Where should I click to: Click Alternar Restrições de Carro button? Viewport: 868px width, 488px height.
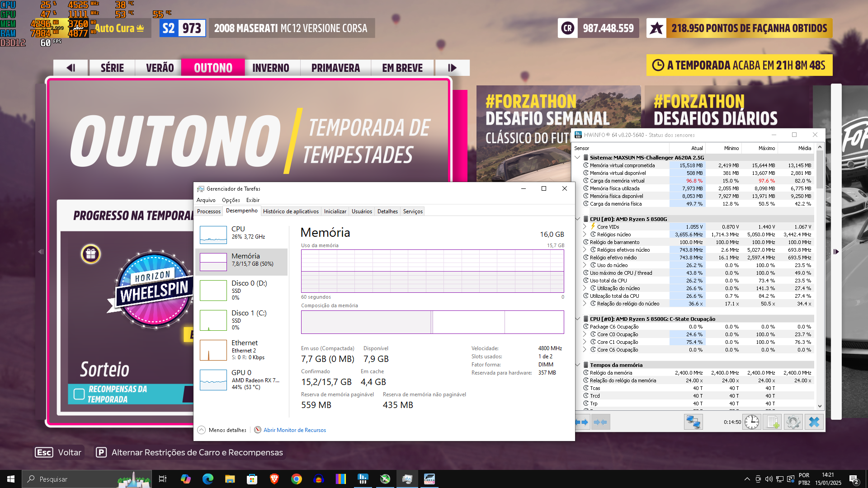189,452
